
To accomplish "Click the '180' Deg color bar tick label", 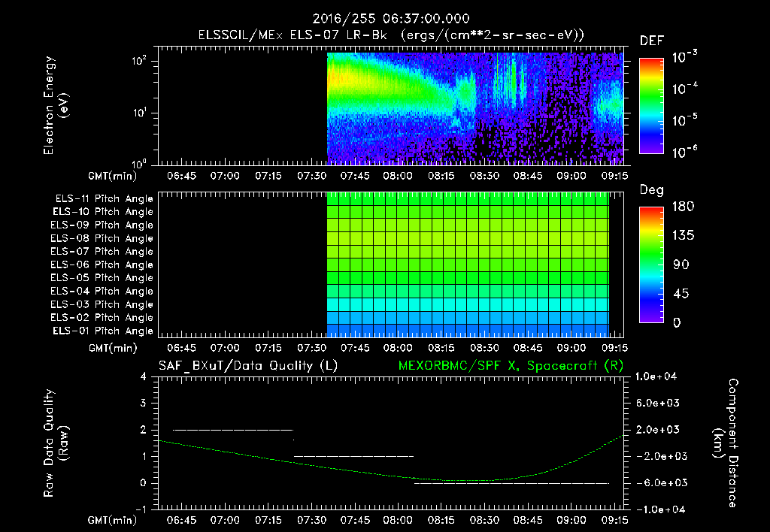I will [683, 207].
